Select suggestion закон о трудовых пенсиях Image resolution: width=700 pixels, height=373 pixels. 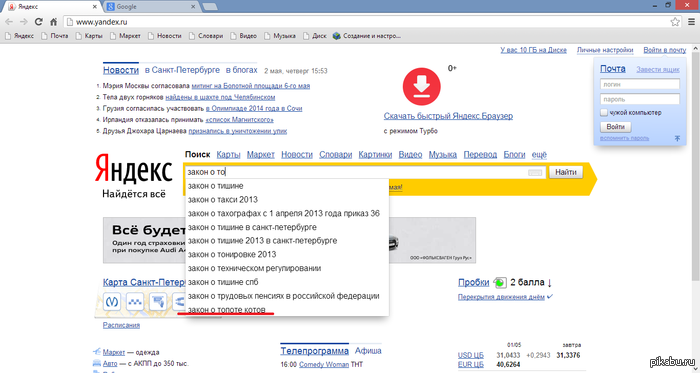(287, 296)
